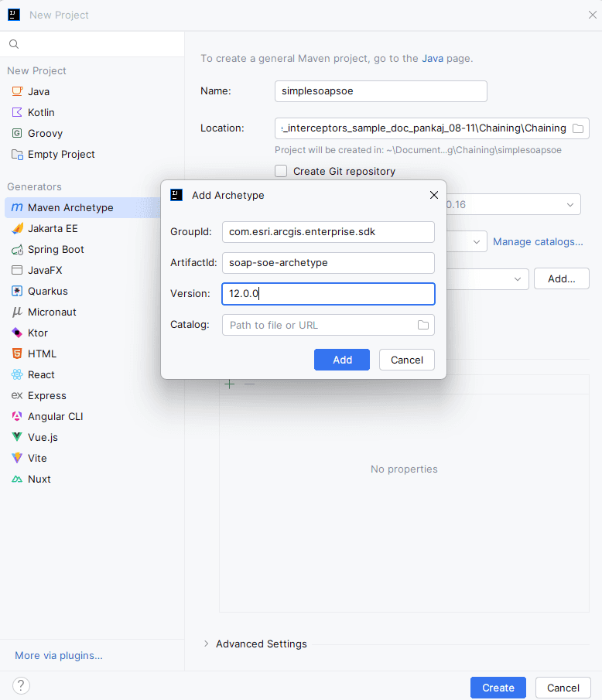Select the Angular CLI generator

tap(55, 417)
